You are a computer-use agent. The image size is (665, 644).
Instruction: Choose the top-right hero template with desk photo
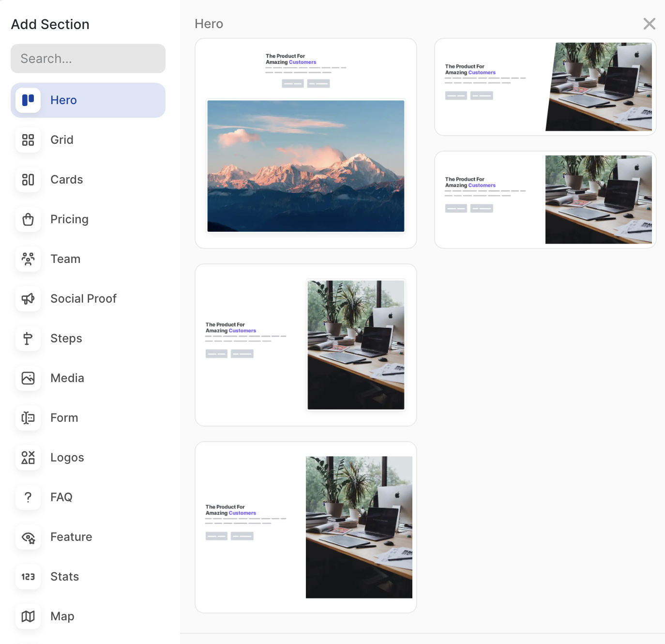(x=545, y=87)
